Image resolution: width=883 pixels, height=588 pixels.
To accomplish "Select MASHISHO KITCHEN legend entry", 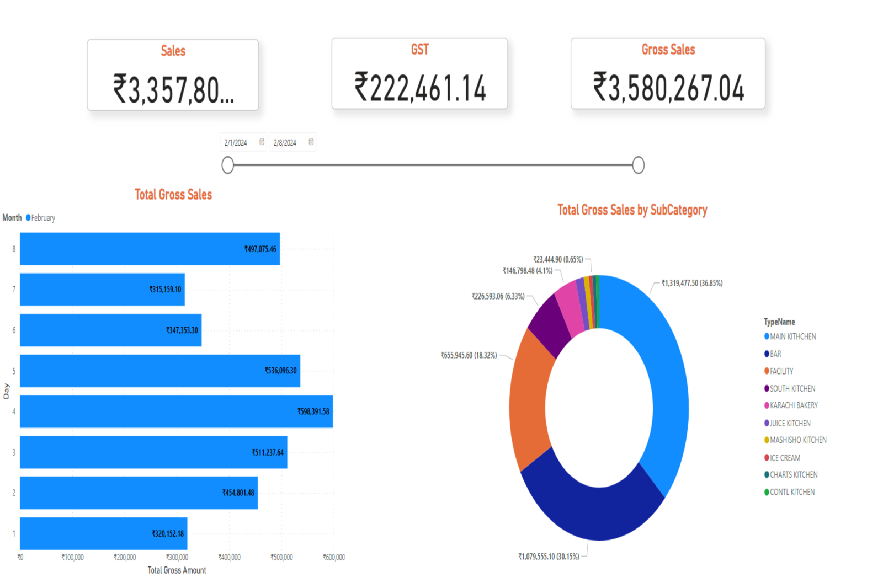I will pos(795,440).
